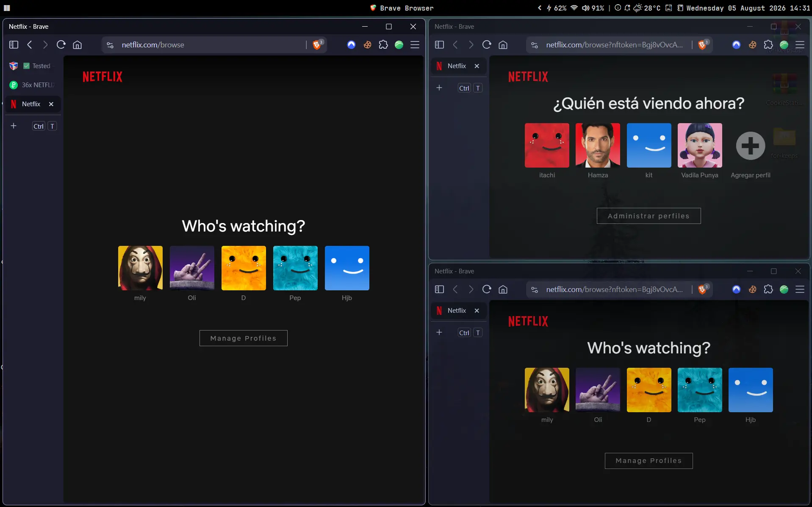The image size is (812, 507).
Task: Switch to the 36x NETFLIX tab
Action: (x=33, y=85)
